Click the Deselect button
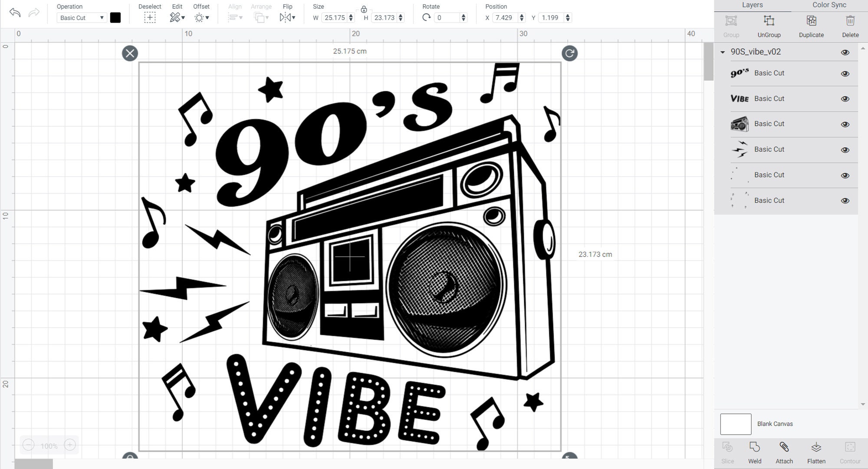This screenshot has width=868, height=469. pyautogui.click(x=150, y=17)
